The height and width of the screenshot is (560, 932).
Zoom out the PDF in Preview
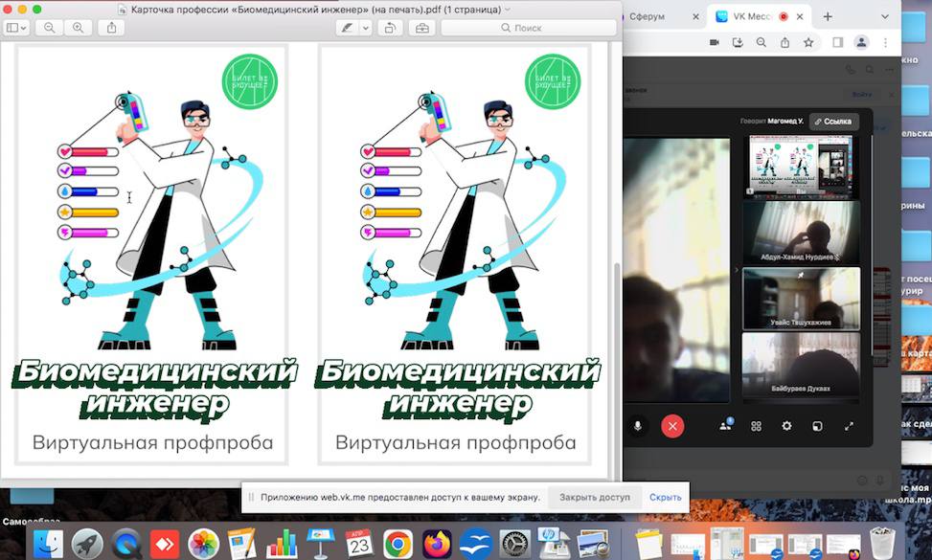click(x=50, y=28)
